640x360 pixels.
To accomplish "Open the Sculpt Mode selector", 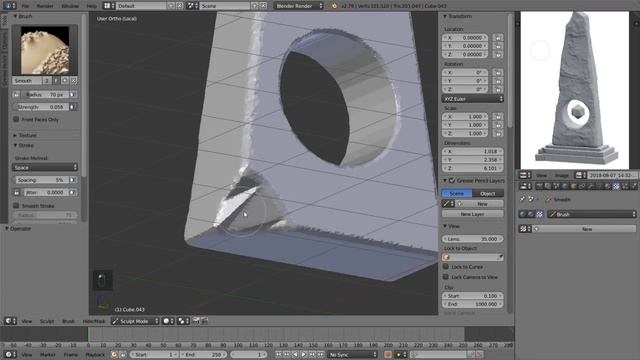I will 135,321.
